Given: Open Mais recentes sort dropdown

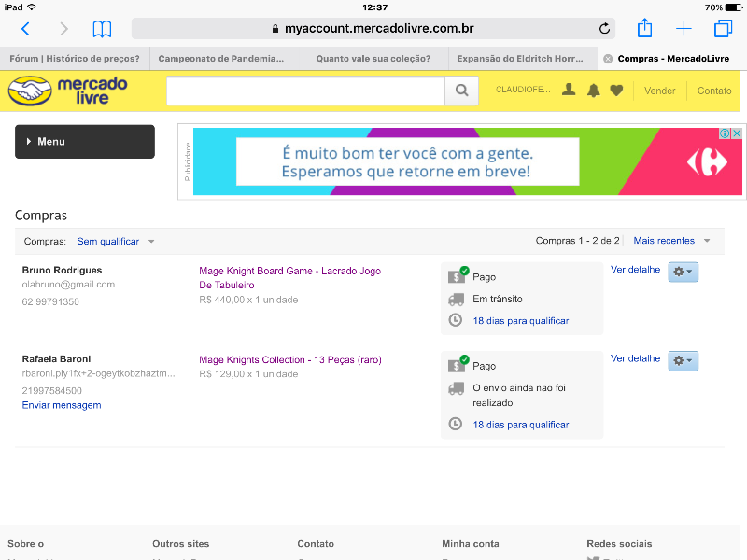Looking at the screenshot, I should pyautogui.click(x=671, y=241).
